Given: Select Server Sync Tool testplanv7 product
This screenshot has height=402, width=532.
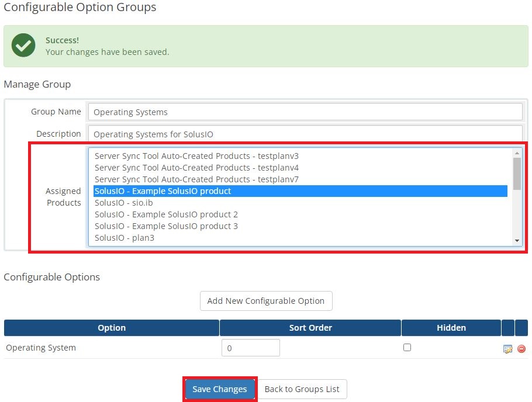Looking at the screenshot, I should [x=196, y=179].
